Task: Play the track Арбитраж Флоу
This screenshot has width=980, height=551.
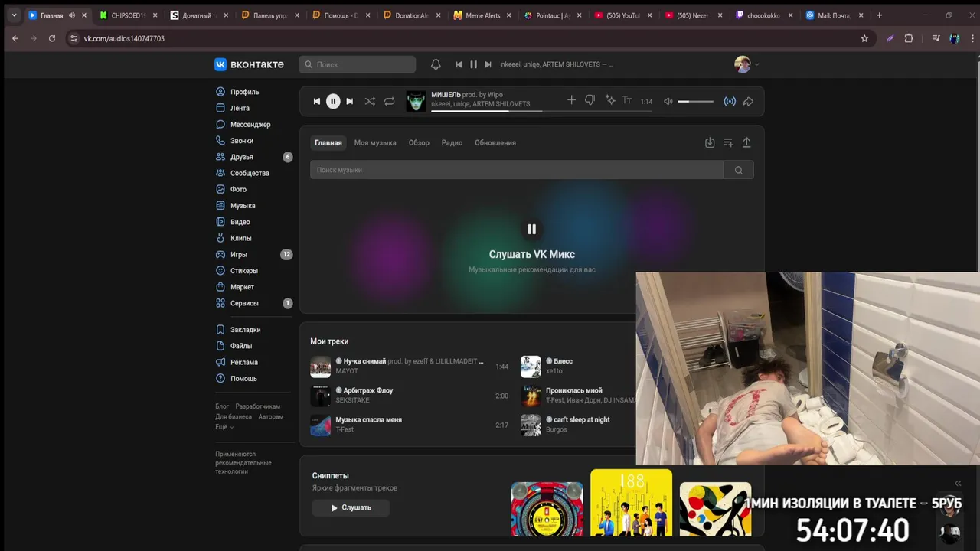Action: [409, 395]
